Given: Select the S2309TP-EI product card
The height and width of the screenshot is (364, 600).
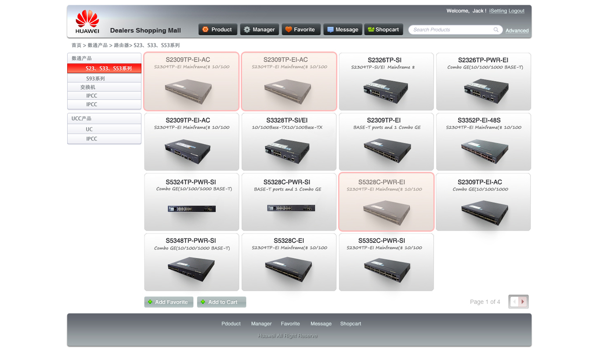Looking at the screenshot, I should click(386, 142).
